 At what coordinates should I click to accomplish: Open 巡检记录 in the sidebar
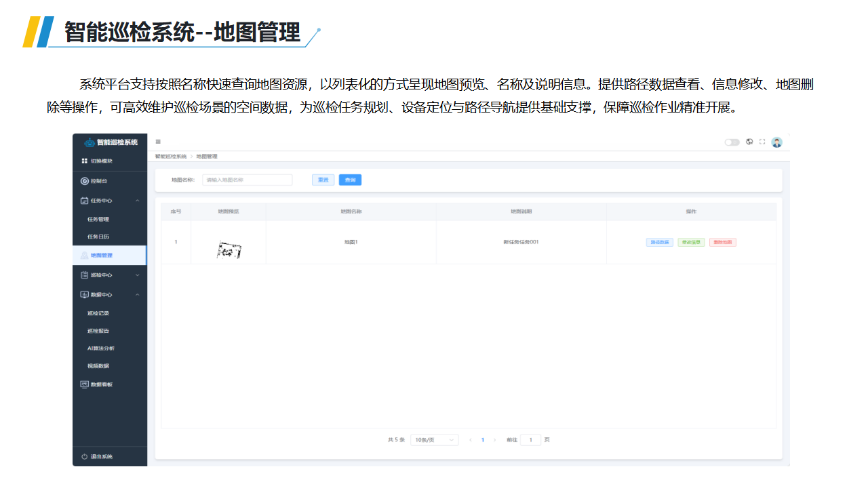pos(98,314)
